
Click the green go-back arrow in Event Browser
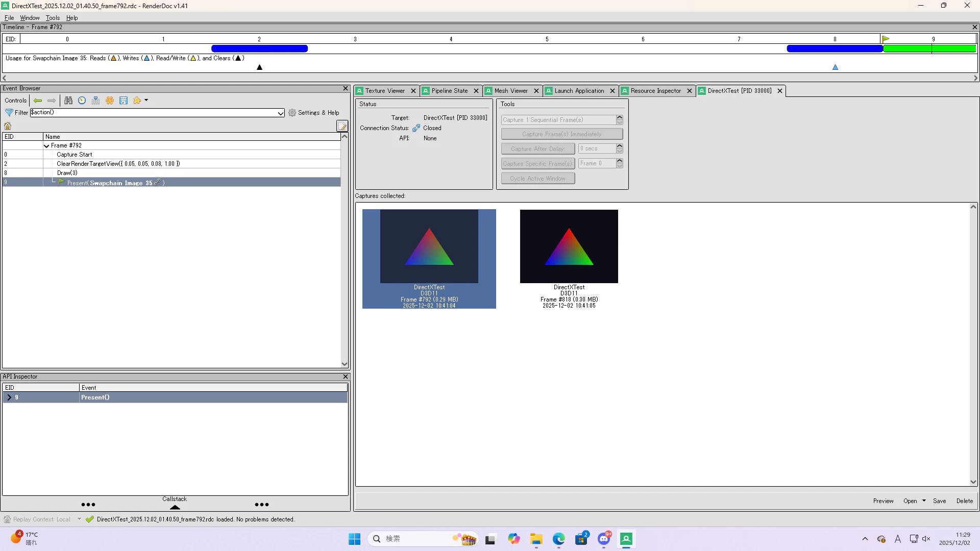[x=38, y=101]
